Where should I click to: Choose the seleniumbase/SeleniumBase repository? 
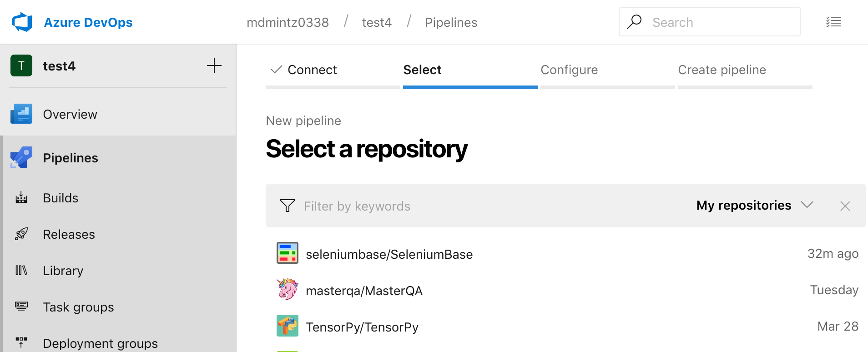coord(389,254)
